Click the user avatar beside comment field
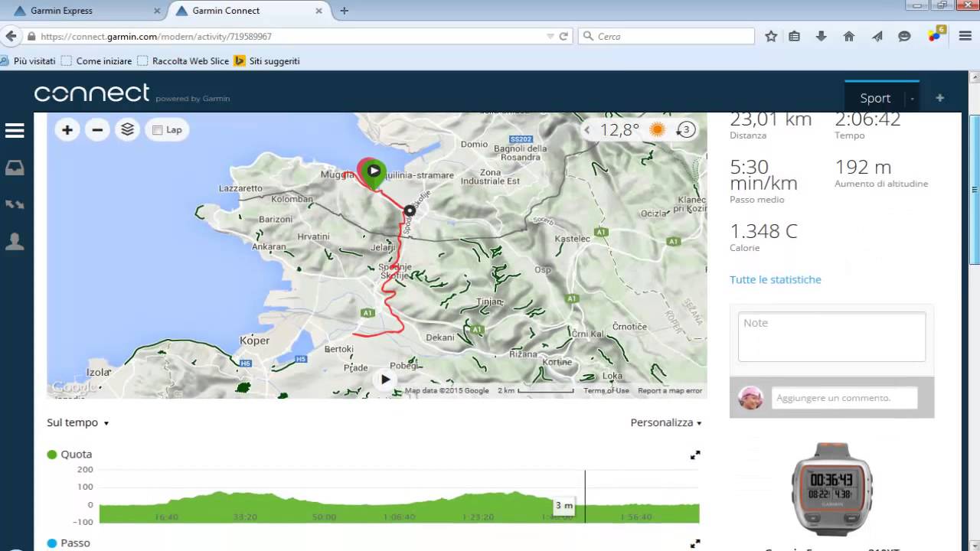Screen dimensions: 980x551 (x=750, y=397)
